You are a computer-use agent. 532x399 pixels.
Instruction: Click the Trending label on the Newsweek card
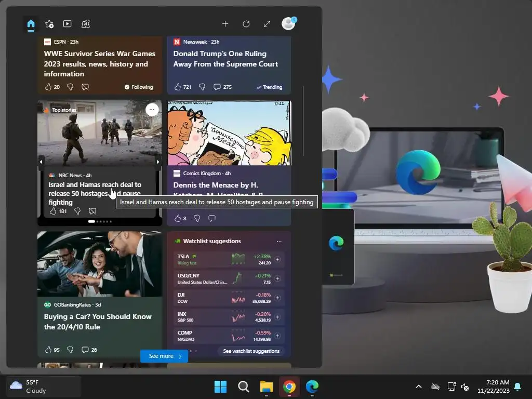coord(270,87)
